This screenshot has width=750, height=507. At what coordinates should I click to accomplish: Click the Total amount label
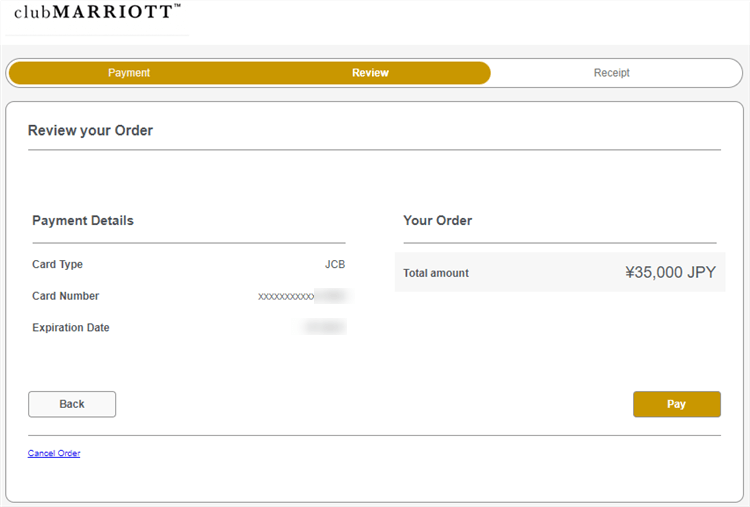[x=436, y=273]
